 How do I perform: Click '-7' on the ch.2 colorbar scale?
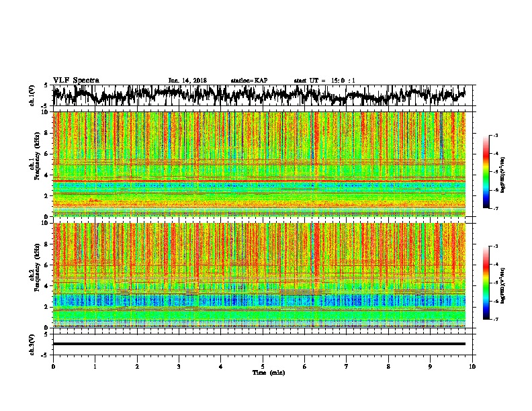click(496, 319)
